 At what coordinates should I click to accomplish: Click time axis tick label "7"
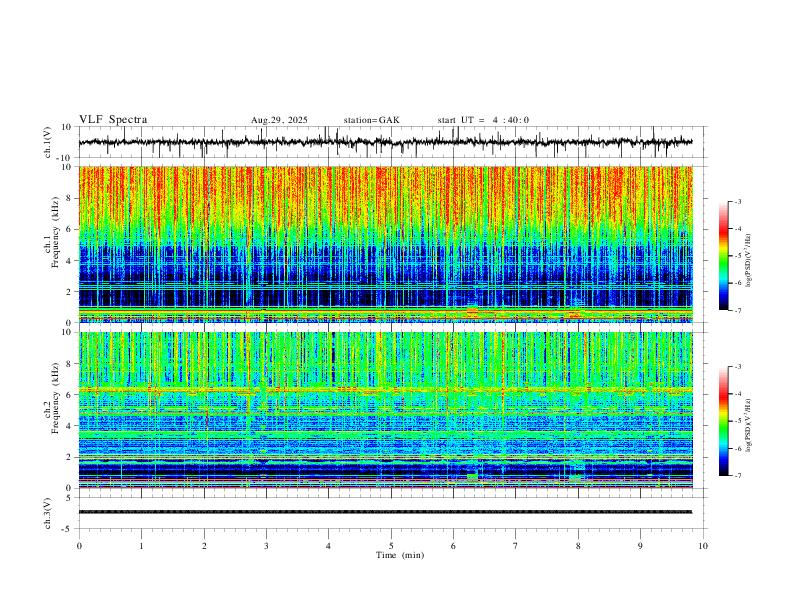[516, 546]
